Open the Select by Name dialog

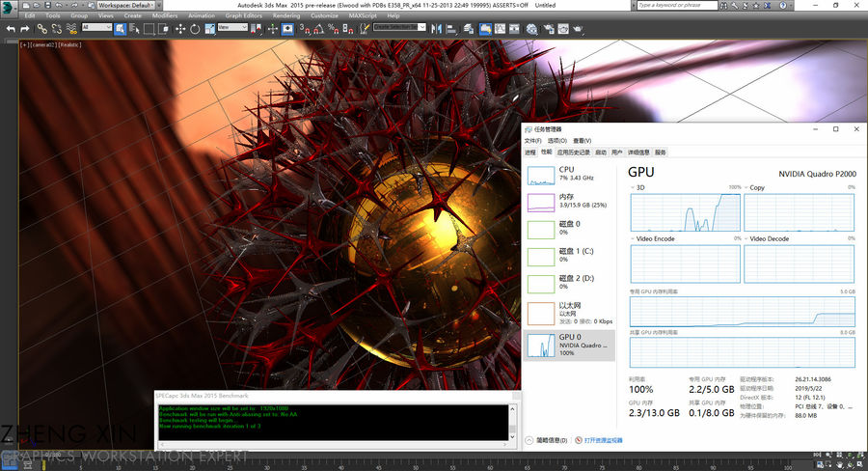tap(134, 29)
